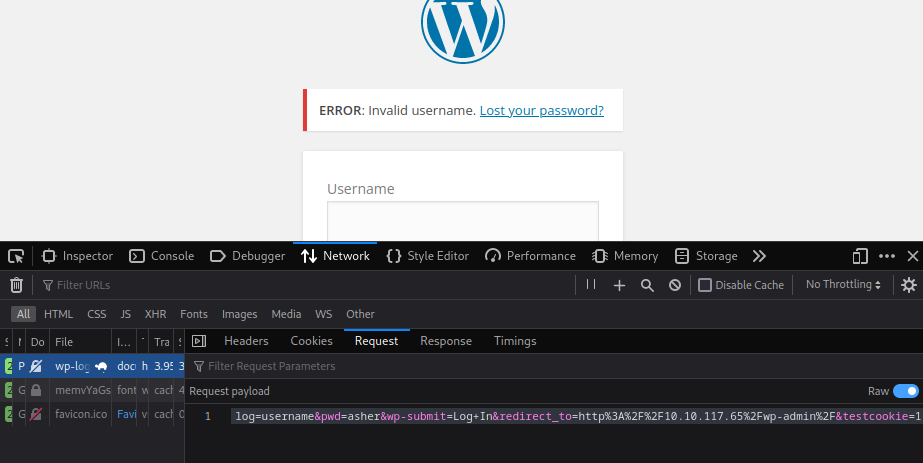
Task: Sort by Do (Domain) column header
Action: (38, 342)
